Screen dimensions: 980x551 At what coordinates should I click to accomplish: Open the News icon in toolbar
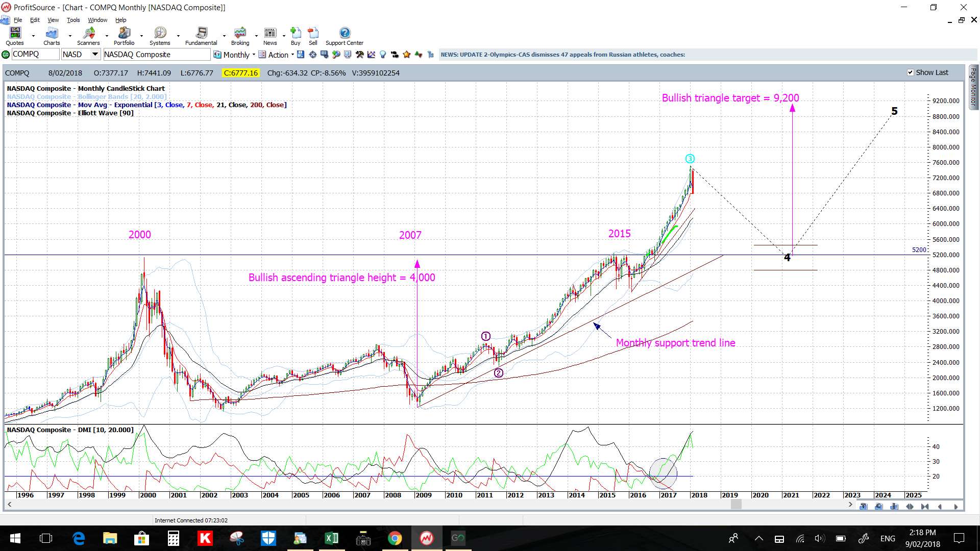coord(270,36)
